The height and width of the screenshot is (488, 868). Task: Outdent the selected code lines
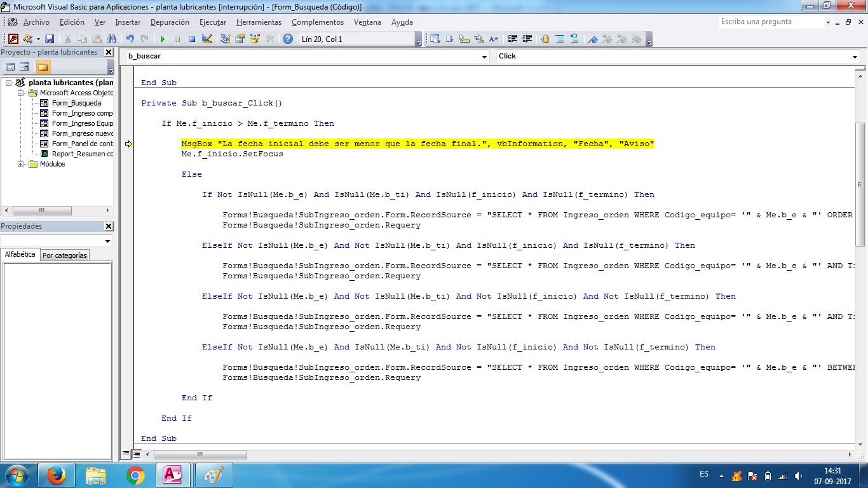[527, 39]
